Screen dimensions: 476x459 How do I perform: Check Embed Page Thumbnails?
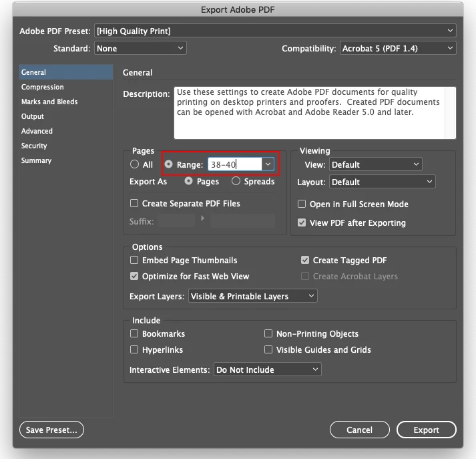(x=134, y=260)
